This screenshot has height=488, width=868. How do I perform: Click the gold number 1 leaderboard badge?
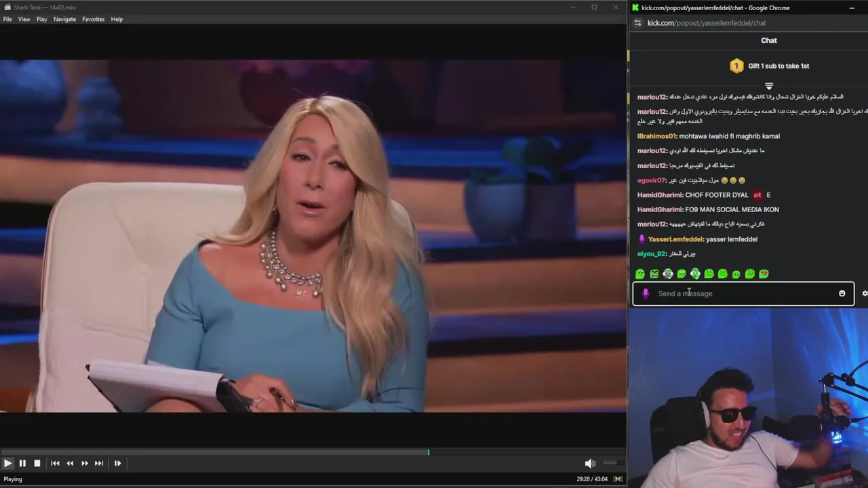click(736, 66)
